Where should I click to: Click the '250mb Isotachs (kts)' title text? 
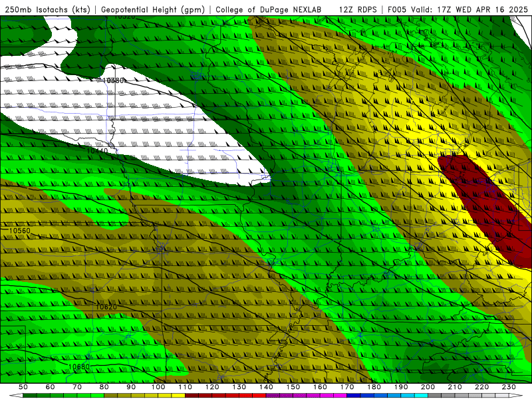47,9
